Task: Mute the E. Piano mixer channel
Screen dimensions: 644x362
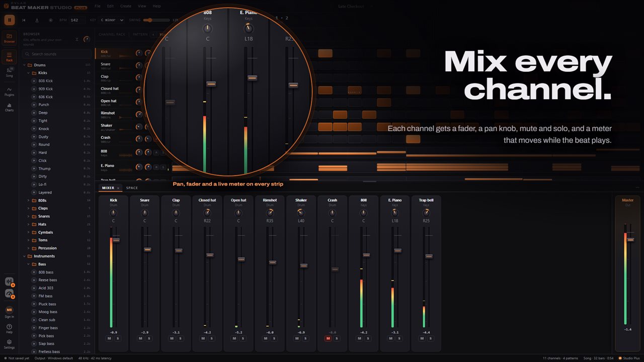Action: [390, 338]
